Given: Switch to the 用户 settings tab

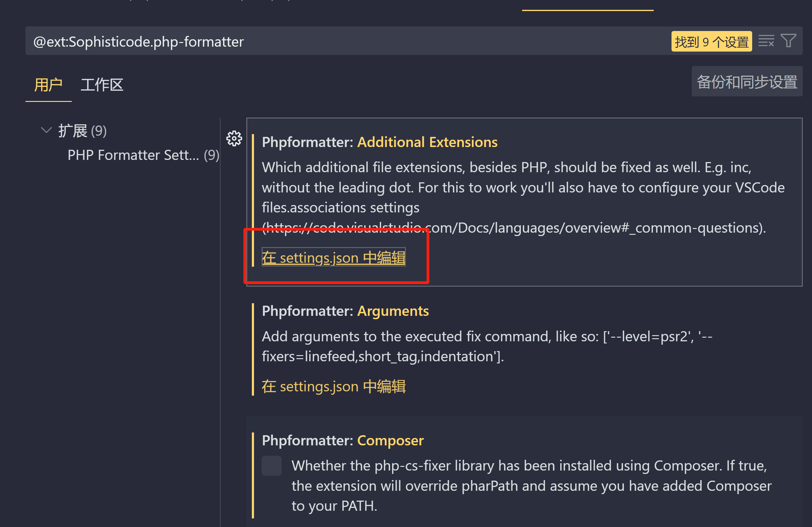Looking at the screenshot, I should (48, 85).
